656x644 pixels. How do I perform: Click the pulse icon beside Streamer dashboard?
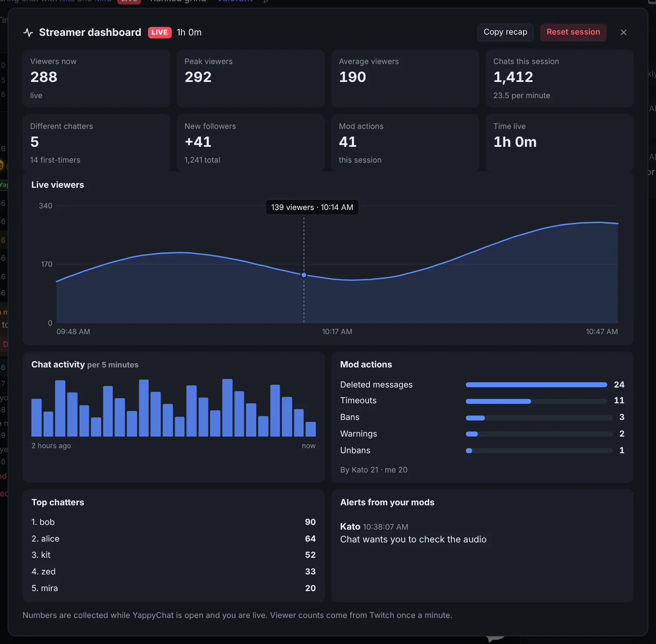(x=28, y=32)
